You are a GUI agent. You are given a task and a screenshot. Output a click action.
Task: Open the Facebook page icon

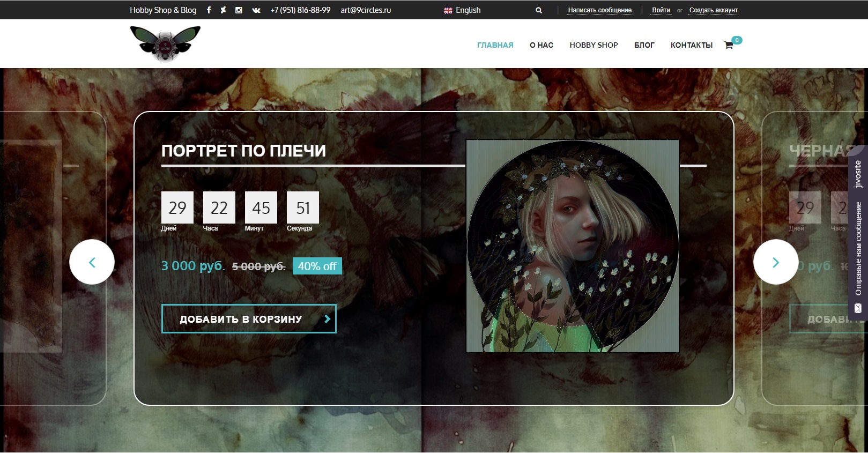[209, 10]
